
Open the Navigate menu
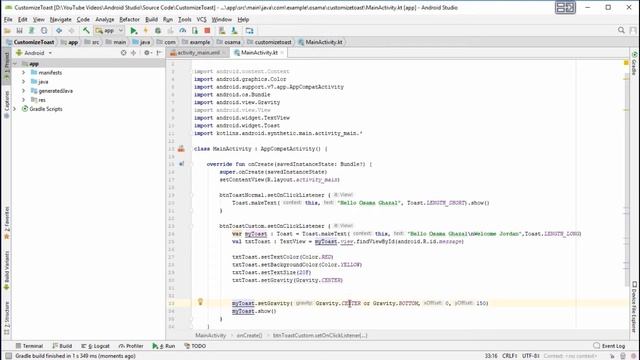click(60, 19)
